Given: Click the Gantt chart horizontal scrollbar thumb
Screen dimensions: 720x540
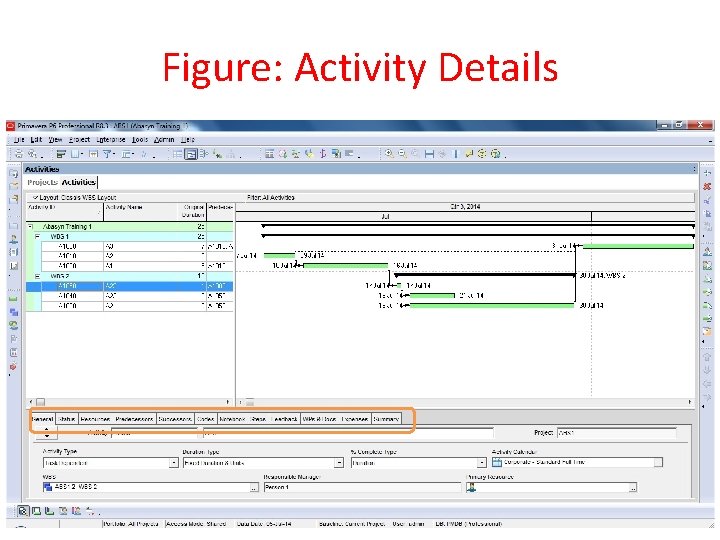Looking at the screenshot, I should 249,402.
